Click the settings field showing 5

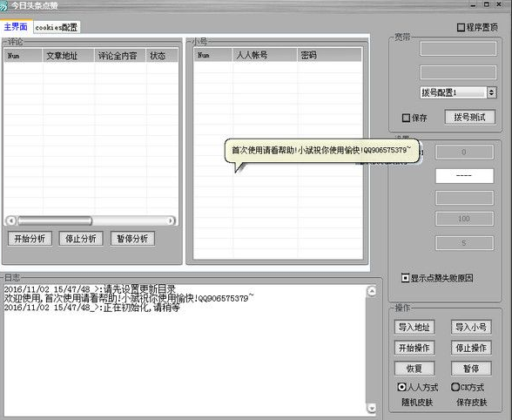coord(464,243)
